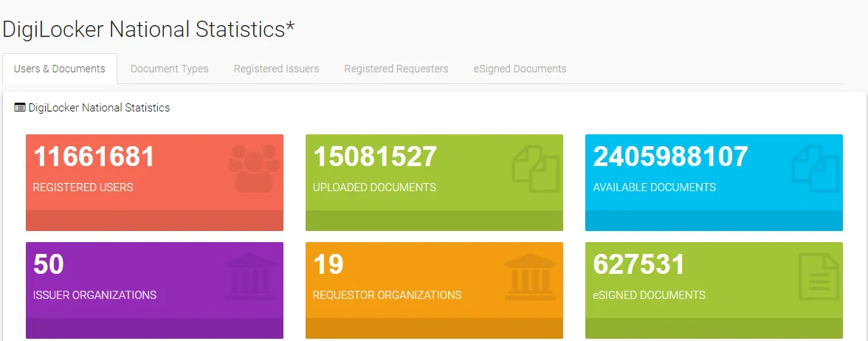Select the Users & Documents tab
The height and width of the screenshot is (341, 868).
[x=60, y=69]
